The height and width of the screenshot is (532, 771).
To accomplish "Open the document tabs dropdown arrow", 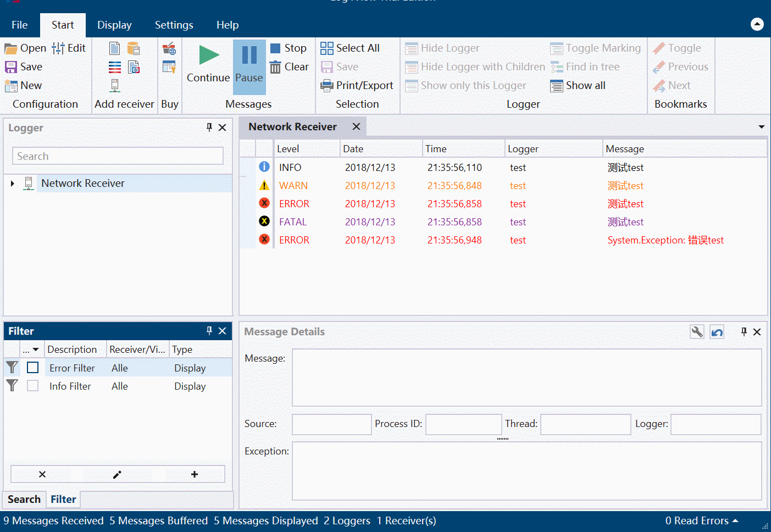I will 762,127.
